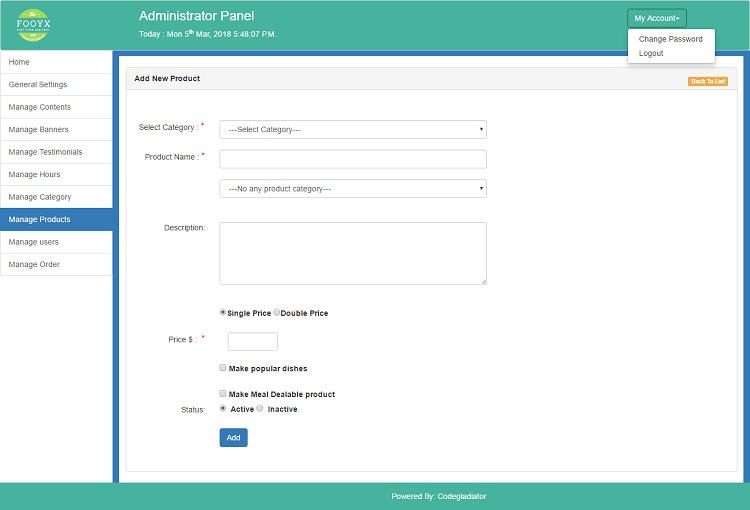Click inside the Description text area

tap(352, 253)
